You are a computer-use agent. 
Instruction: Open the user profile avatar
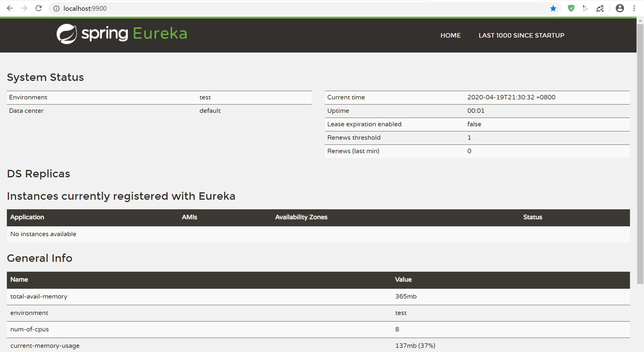tap(620, 8)
